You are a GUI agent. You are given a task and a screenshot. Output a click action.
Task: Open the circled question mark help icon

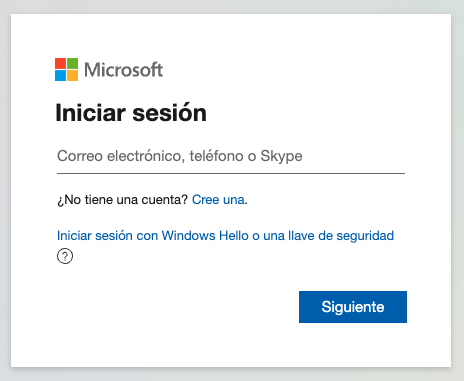tap(65, 256)
